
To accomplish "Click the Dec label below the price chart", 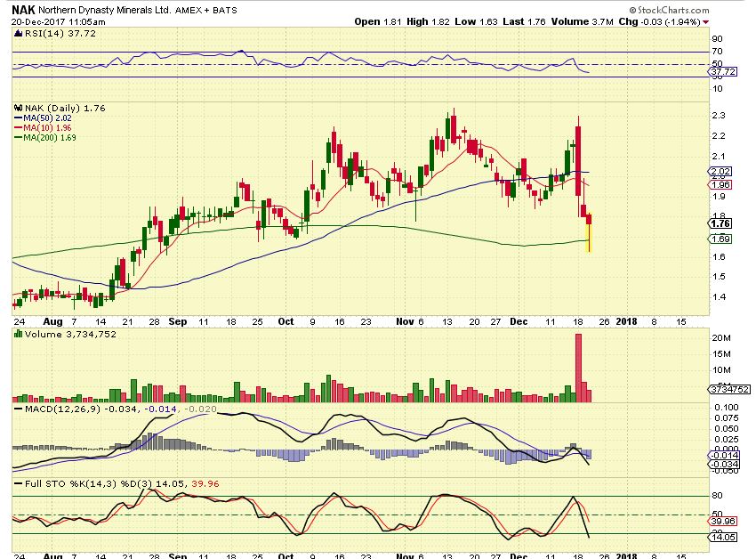I will (x=519, y=321).
